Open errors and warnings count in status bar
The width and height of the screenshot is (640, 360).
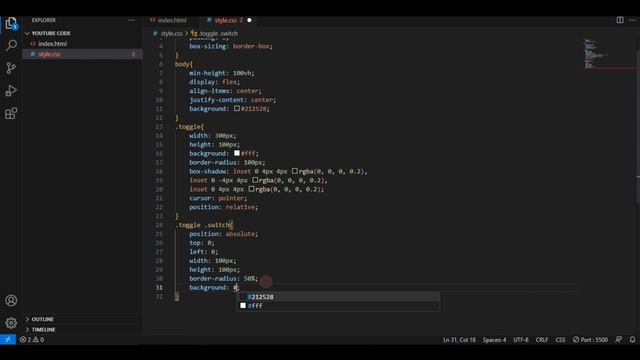[x=32, y=340]
